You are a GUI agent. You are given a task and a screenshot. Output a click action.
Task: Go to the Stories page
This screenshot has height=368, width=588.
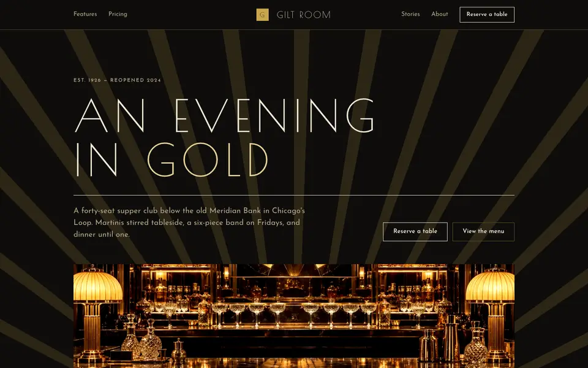410,14
